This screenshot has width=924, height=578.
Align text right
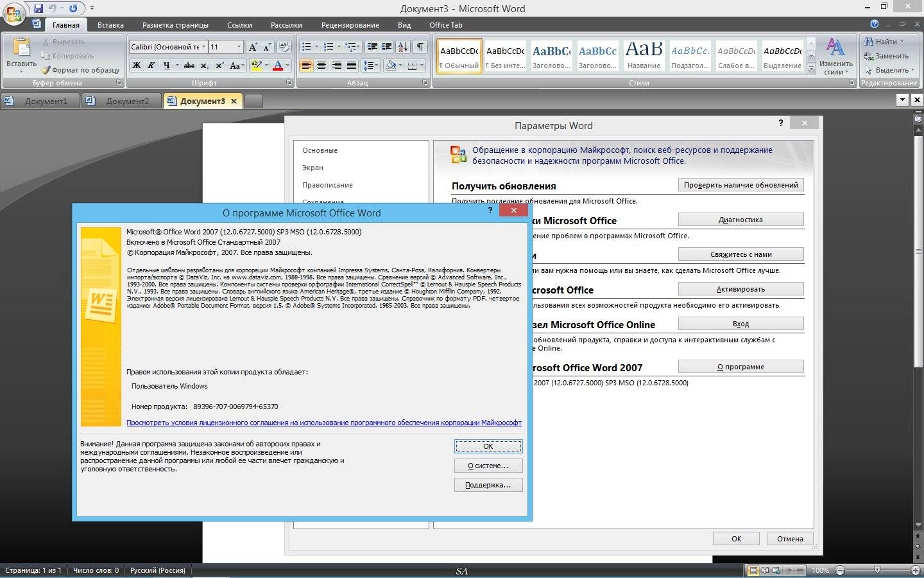click(336, 66)
